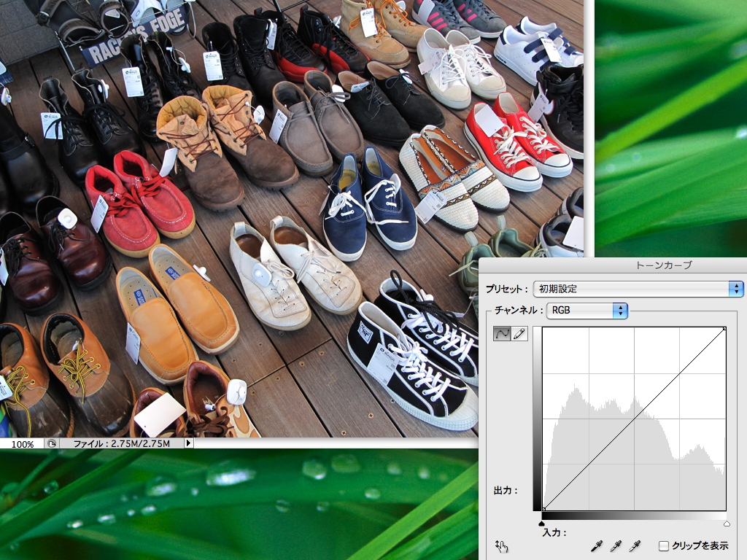Click the トーンカーブ dialog title bar

tap(664, 265)
